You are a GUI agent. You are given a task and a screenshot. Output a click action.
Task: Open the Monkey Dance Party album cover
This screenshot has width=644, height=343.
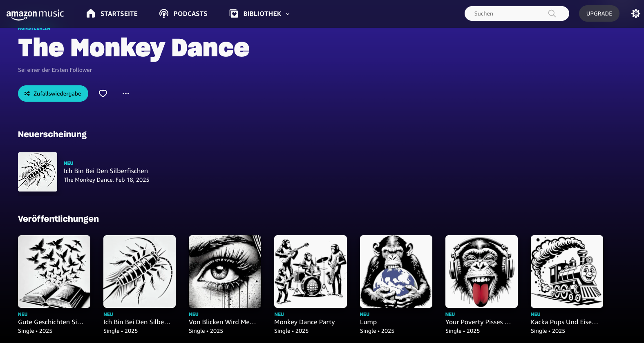311,272
